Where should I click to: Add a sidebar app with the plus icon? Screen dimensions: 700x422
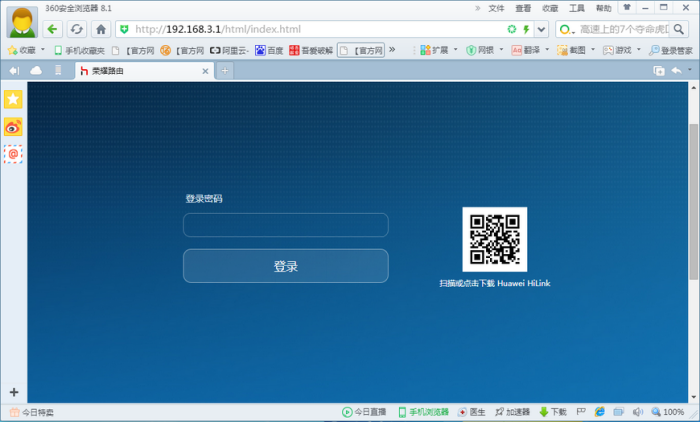(14, 392)
